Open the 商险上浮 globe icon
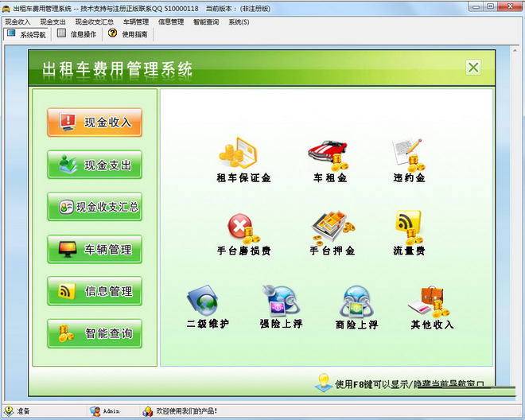 point(356,301)
